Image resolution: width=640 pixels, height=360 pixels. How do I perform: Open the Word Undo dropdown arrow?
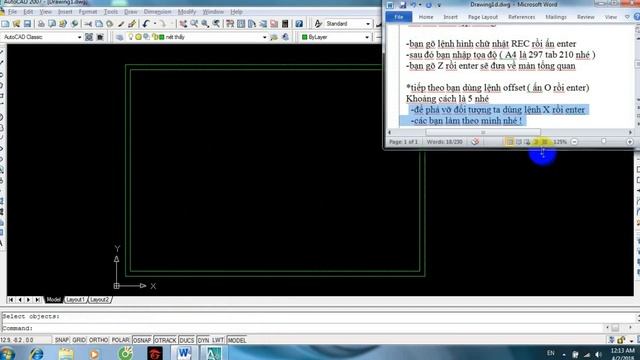point(420,5)
